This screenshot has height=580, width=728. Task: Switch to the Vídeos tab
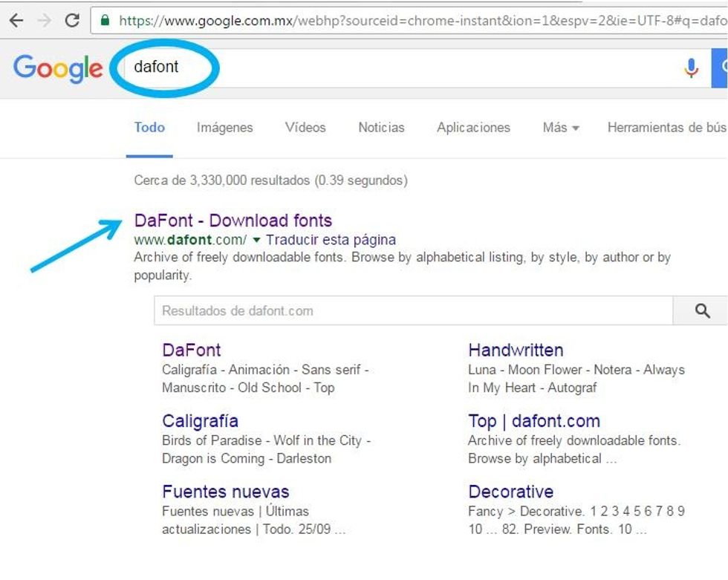pyautogui.click(x=305, y=128)
